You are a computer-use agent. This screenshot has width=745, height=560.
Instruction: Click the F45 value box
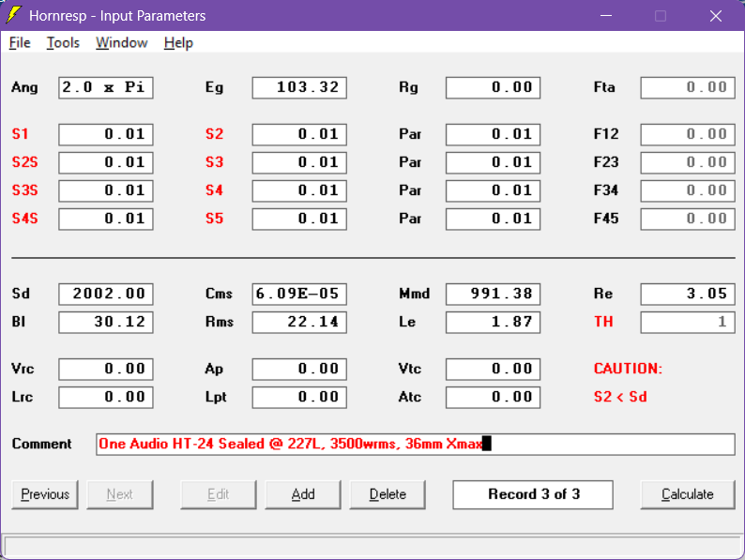(x=688, y=219)
